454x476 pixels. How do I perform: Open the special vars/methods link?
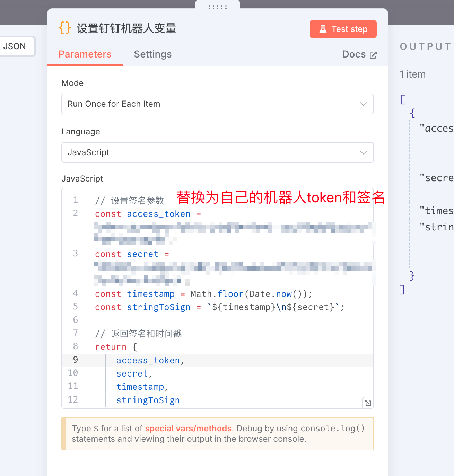pos(188,429)
